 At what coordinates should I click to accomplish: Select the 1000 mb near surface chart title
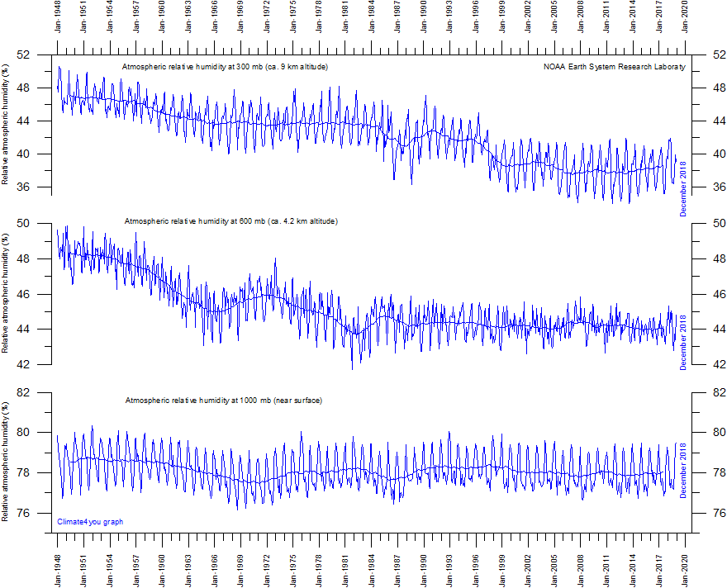point(223,401)
